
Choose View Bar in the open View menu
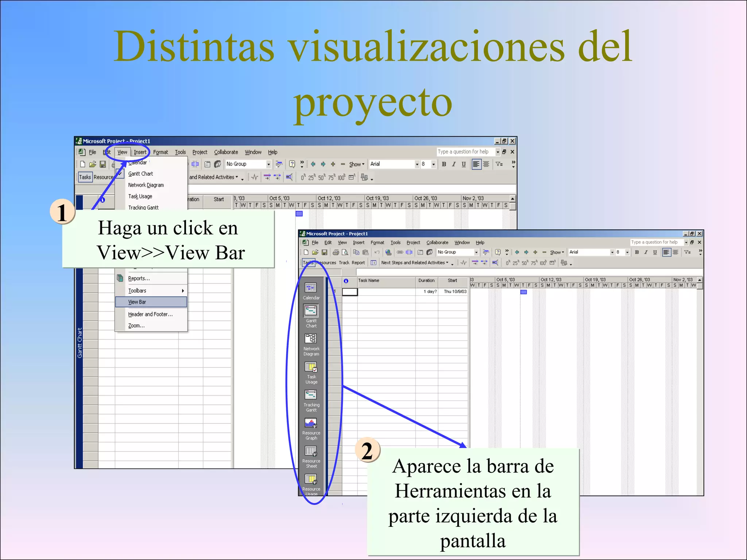pyautogui.click(x=151, y=302)
